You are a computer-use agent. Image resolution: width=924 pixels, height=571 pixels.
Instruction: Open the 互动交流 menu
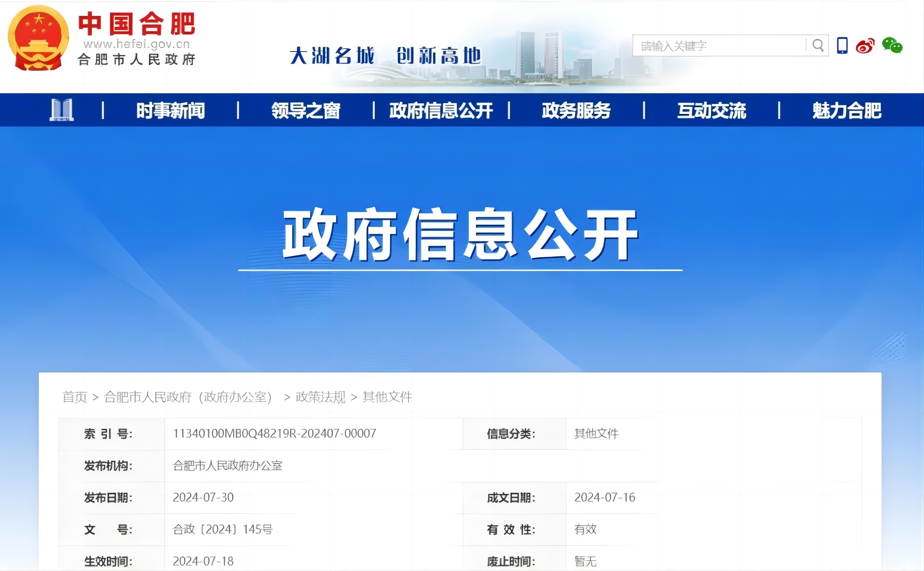(x=711, y=110)
